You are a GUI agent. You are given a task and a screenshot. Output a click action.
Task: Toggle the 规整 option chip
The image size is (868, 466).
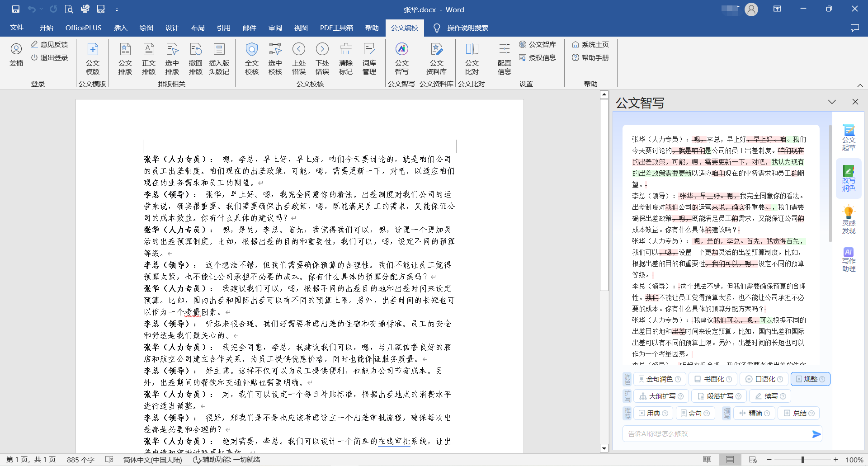click(810, 379)
